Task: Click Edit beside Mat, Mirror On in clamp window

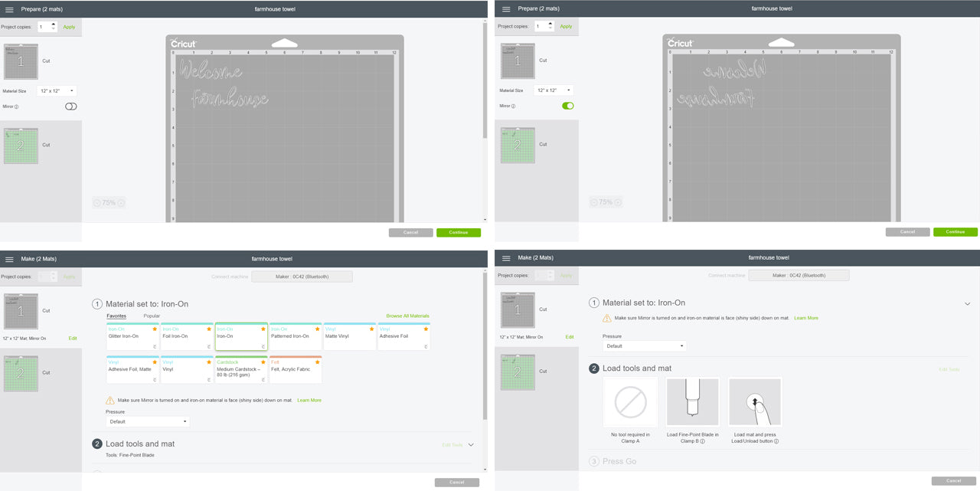Action: 570,337
